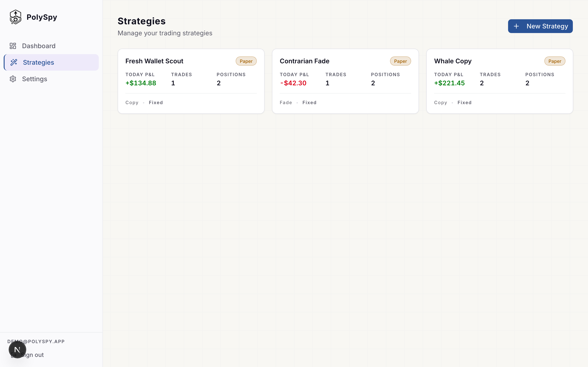Click the round N avatar badge

click(17, 350)
